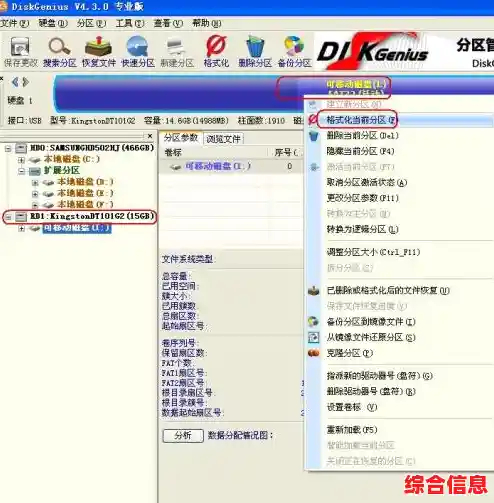Click the 卷标 column header
This screenshot has width=494, height=503.
click(x=173, y=153)
